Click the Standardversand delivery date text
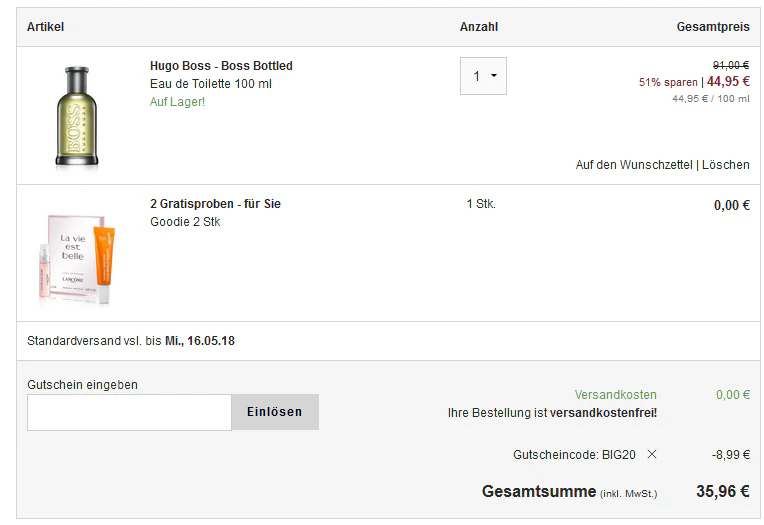Viewport: 764px width, 525px height. click(131, 341)
